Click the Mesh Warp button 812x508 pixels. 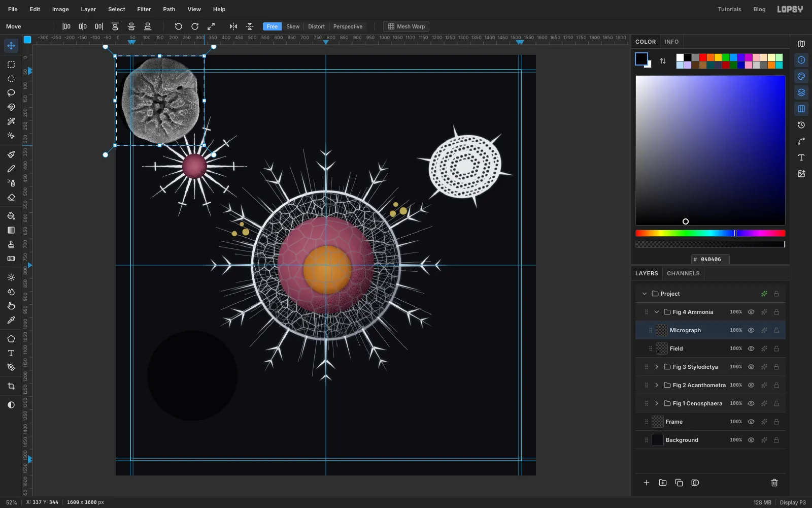406,26
